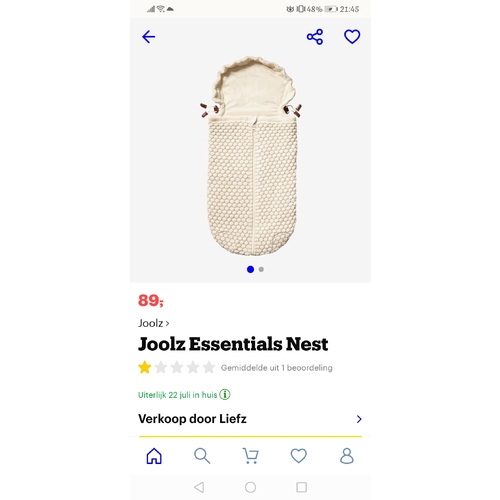
Task: Enlarge the Joolz Nest product photo
Action: point(251,156)
